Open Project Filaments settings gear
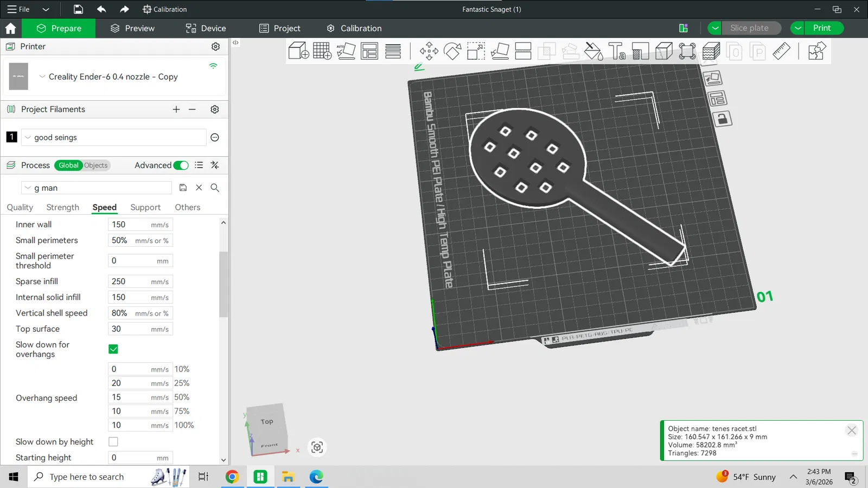 pos(215,110)
